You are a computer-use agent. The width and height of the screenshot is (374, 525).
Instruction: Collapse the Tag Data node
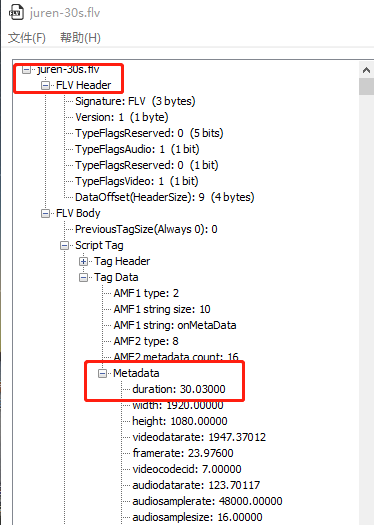point(83,278)
